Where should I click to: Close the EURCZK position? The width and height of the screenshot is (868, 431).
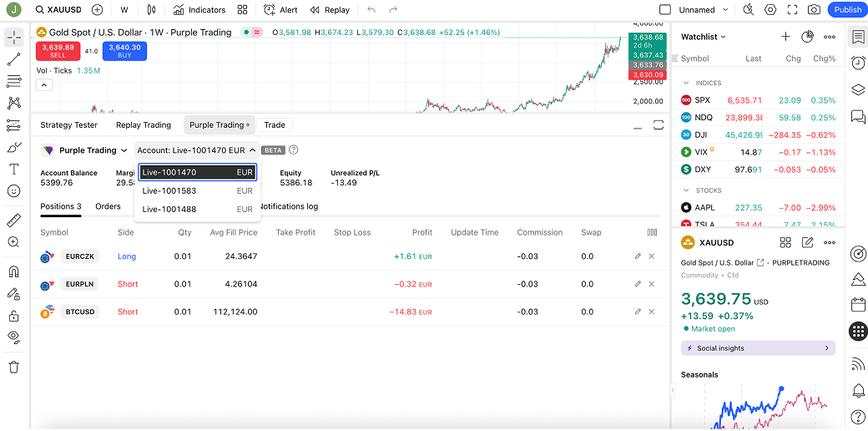coord(652,256)
